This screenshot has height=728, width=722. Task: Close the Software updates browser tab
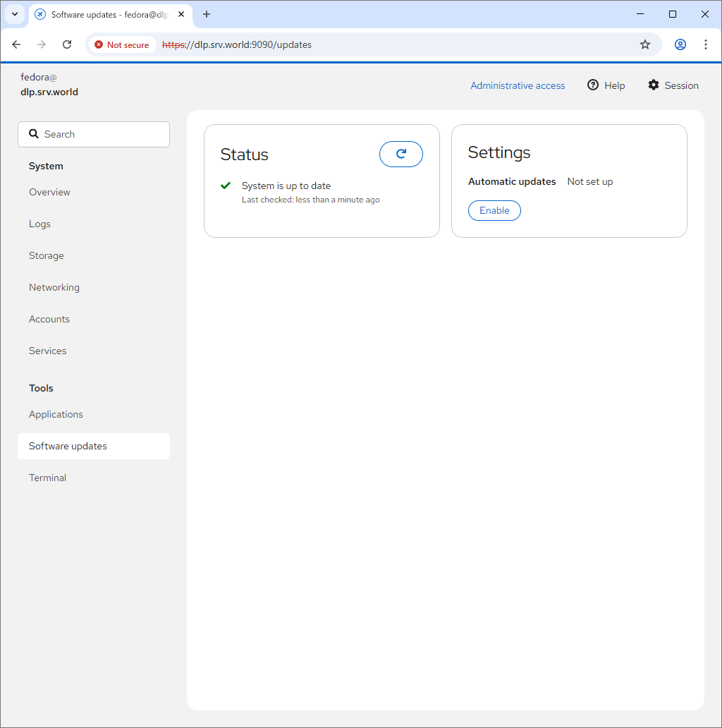coord(181,14)
